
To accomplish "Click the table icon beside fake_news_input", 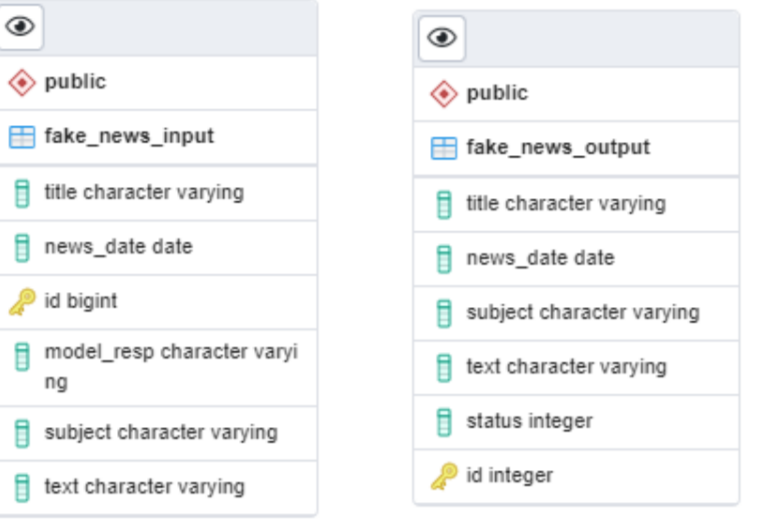I will (x=22, y=137).
